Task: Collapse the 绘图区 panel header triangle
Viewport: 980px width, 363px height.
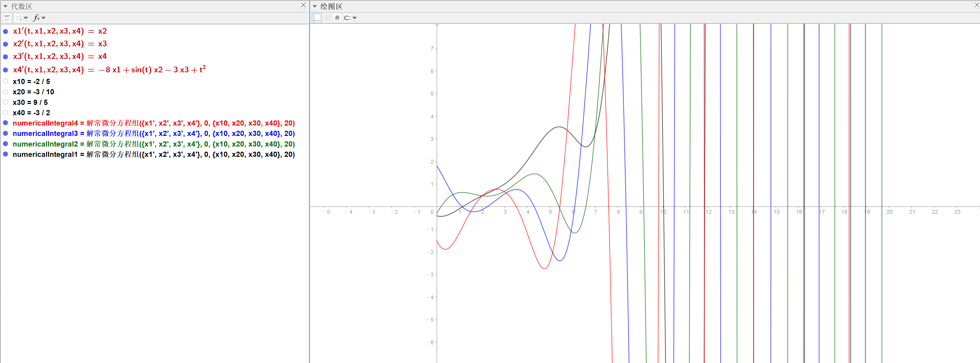Action: [315, 6]
